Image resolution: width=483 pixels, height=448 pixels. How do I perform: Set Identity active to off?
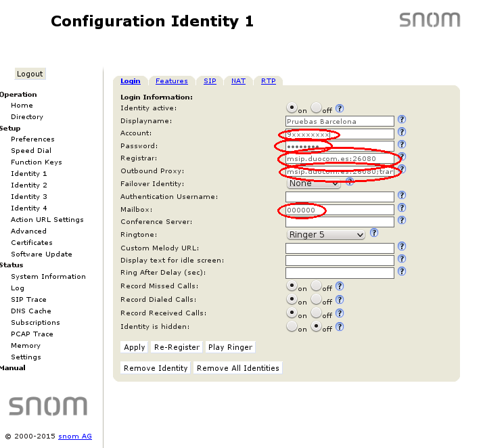(317, 108)
